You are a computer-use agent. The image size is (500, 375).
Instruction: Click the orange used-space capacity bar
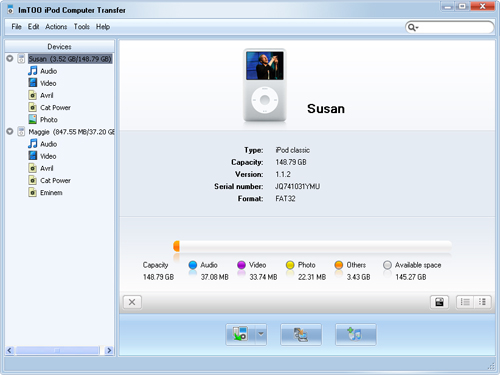click(177, 246)
